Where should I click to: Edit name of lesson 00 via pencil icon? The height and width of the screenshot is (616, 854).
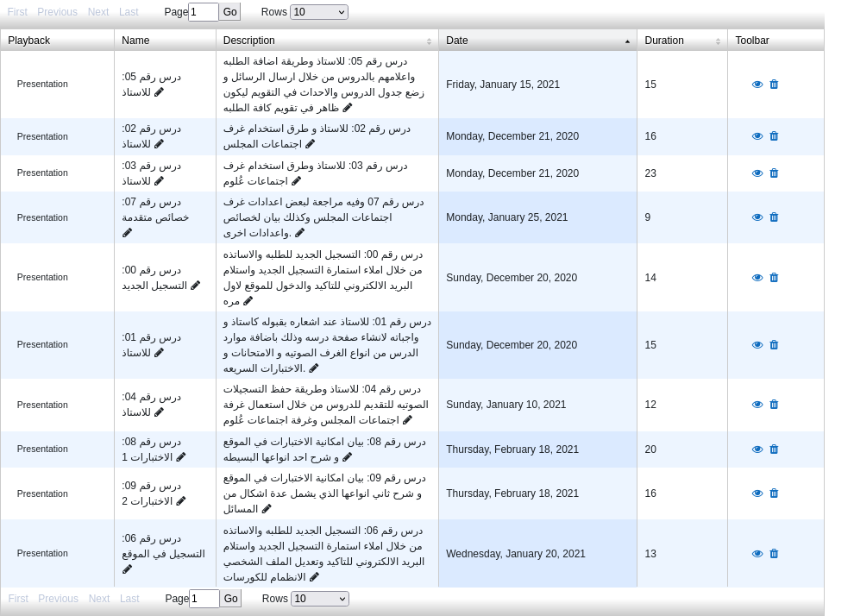(x=196, y=285)
